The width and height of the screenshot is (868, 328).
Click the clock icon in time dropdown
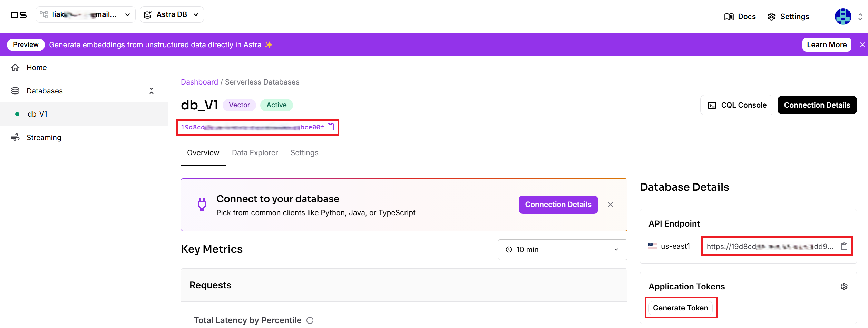(x=509, y=250)
